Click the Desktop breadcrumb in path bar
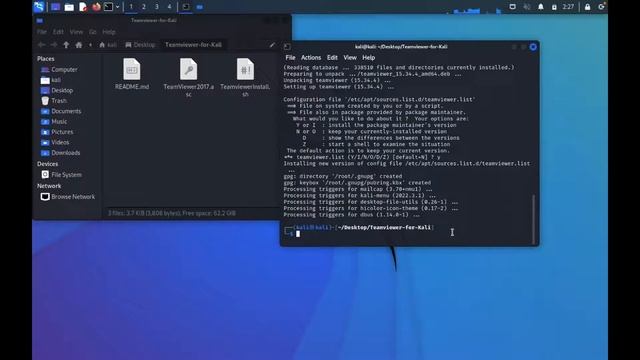The height and width of the screenshot is (360, 640). [140, 45]
